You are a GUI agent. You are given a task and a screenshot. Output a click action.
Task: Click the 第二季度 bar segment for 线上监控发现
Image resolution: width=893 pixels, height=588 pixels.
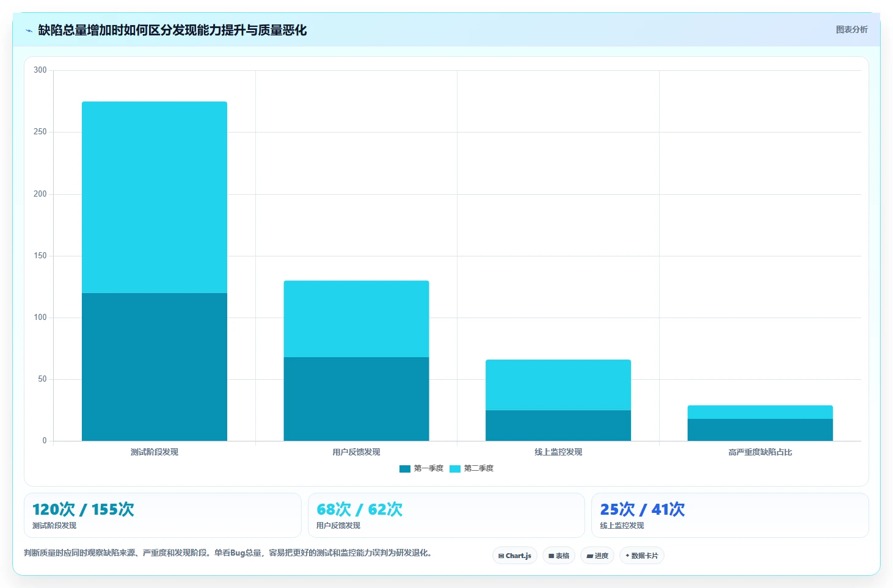tap(558, 385)
